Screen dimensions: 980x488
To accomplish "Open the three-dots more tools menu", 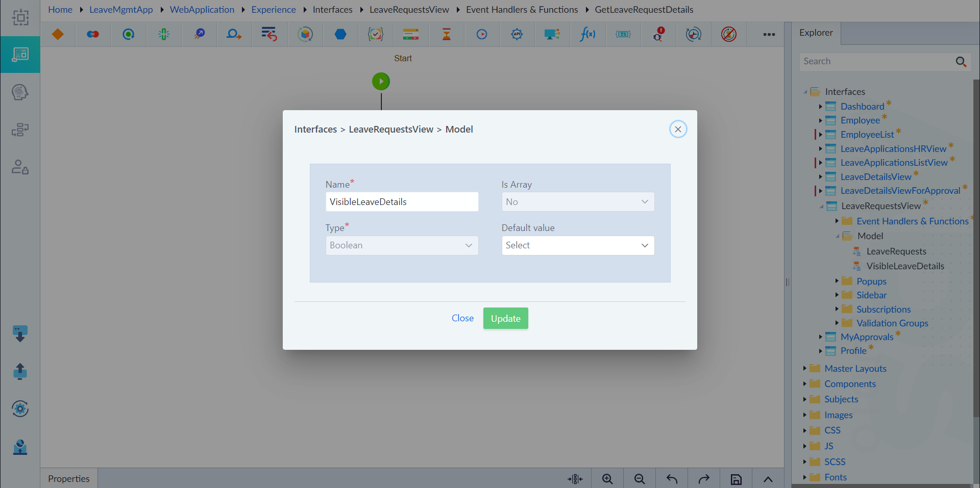I will pos(769,34).
